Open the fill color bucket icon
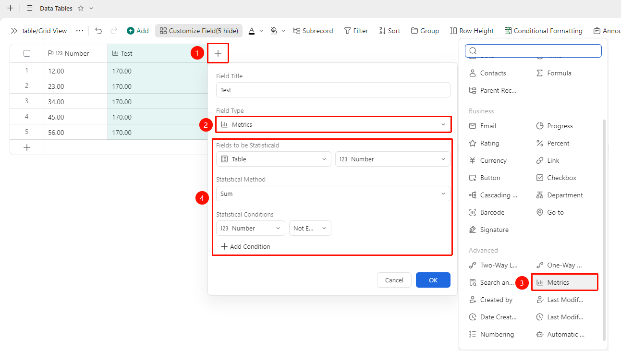The image size is (621, 364). coord(274,31)
